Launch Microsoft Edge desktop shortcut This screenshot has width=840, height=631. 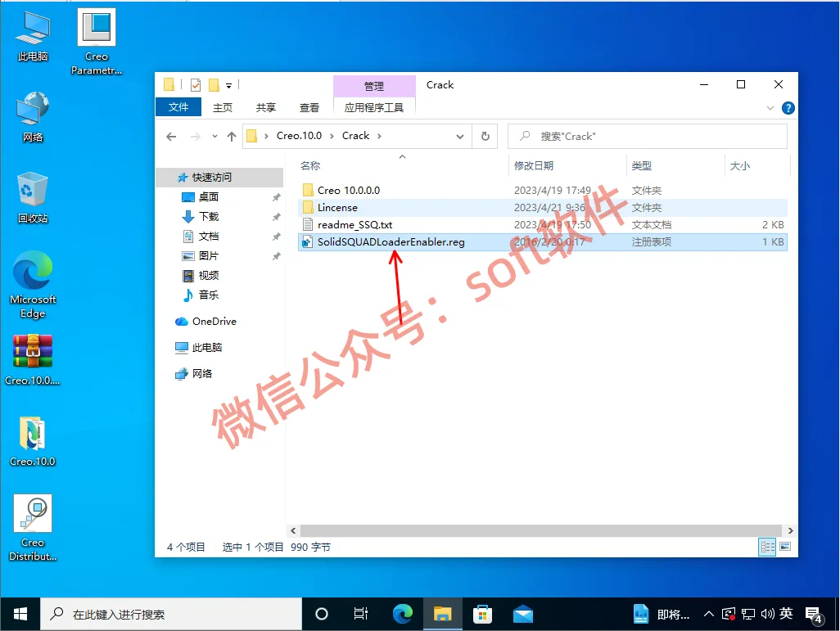(x=33, y=285)
